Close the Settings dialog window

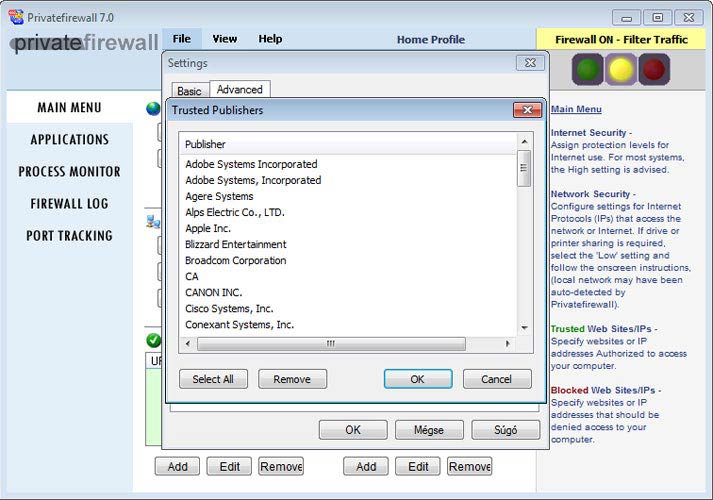(x=530, y=63)
